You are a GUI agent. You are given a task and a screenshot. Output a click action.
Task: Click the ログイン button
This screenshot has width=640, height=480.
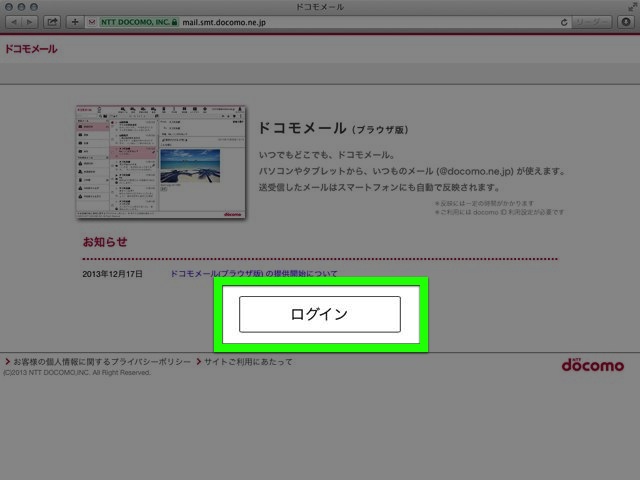pyautogui.click(x=320, y=314)
